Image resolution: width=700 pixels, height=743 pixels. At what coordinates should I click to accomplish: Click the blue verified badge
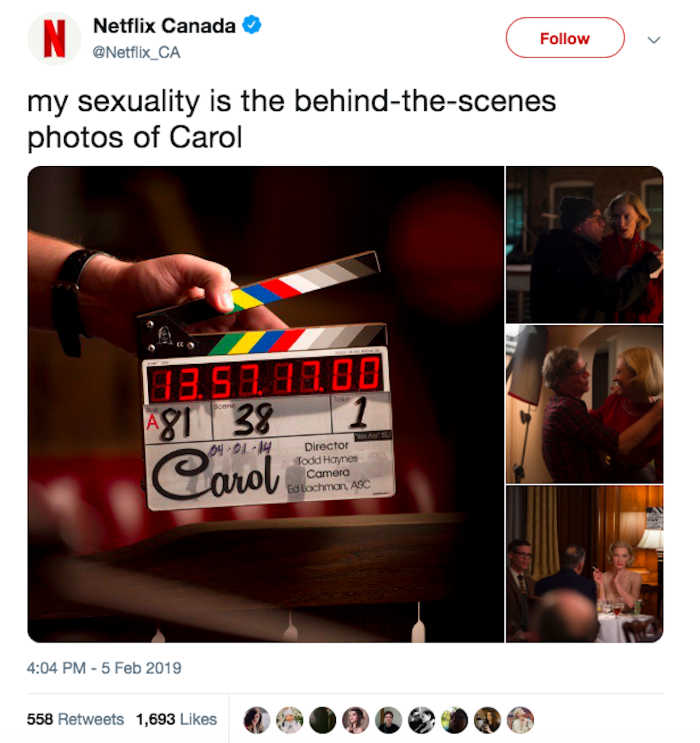[252, 25]
